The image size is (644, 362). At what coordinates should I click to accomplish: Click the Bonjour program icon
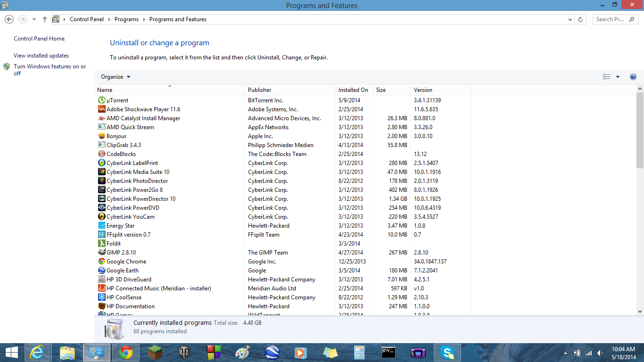tap(101, 136)
